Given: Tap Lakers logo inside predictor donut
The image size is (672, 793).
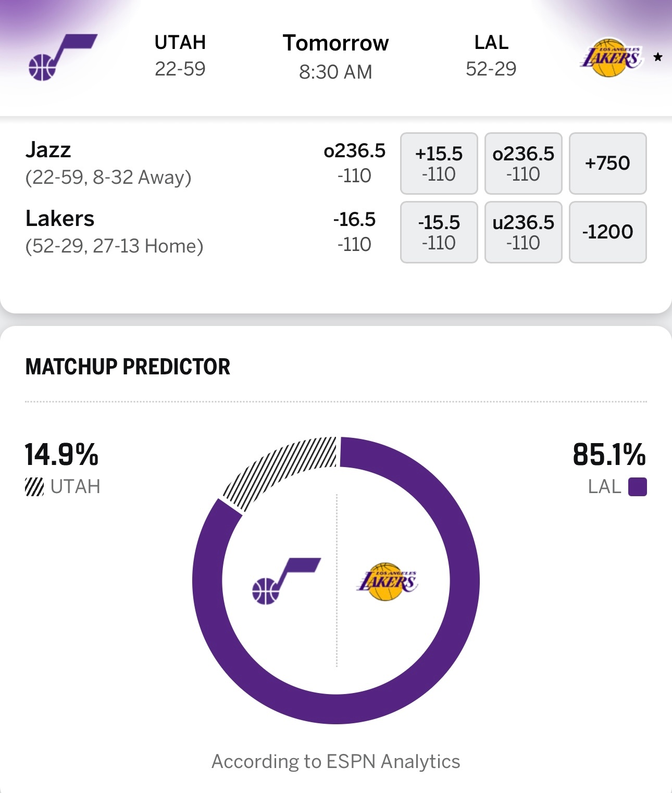Looking at the screenshot, I should click(x=387, y=581).
